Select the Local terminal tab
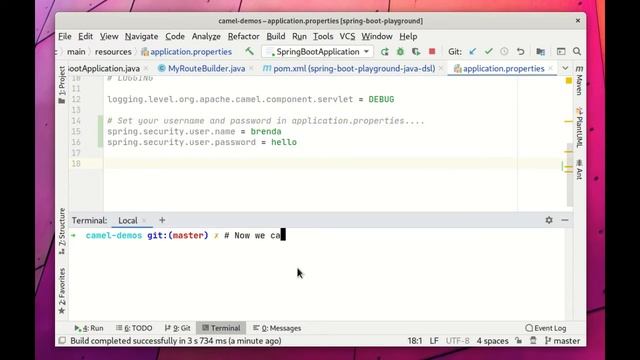Image resolution: width=640 pixels, height=360 pixels. [128, 220]
